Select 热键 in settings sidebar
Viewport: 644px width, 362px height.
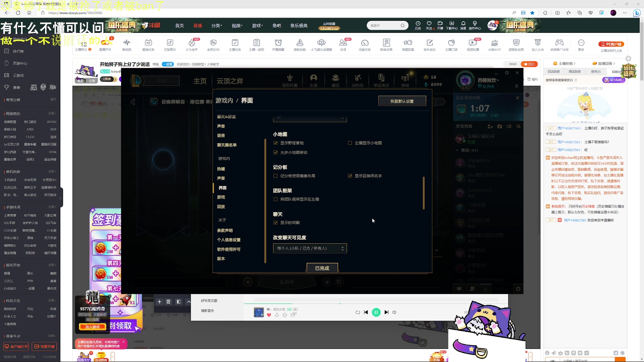pyautogui.click(x=221, y=169)
